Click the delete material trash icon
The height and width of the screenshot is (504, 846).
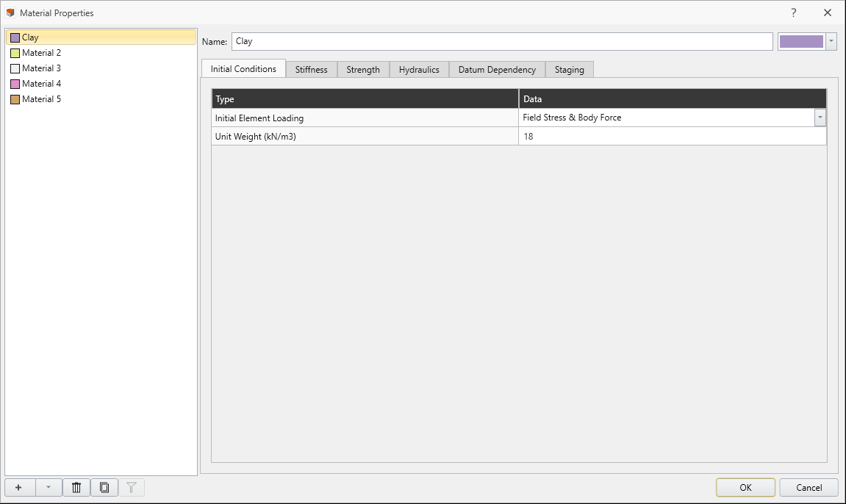tap(76, 487)
